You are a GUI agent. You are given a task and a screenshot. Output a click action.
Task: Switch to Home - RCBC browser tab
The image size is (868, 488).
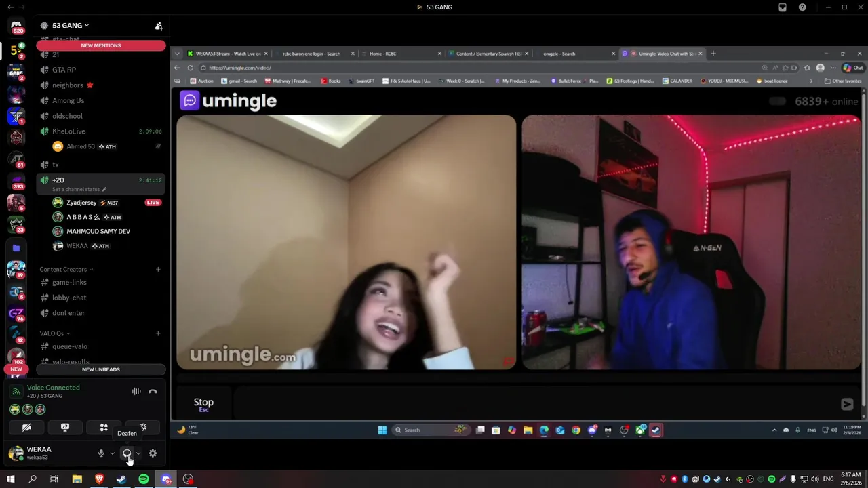[x=400, y=54]
